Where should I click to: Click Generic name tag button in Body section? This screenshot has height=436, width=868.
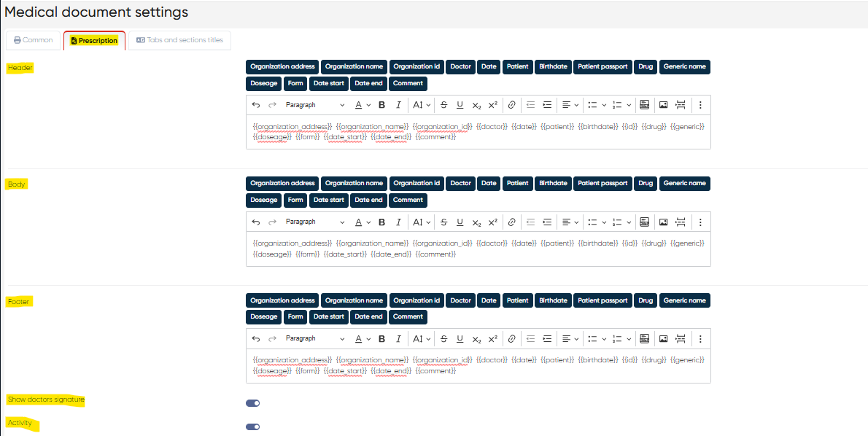684,183
